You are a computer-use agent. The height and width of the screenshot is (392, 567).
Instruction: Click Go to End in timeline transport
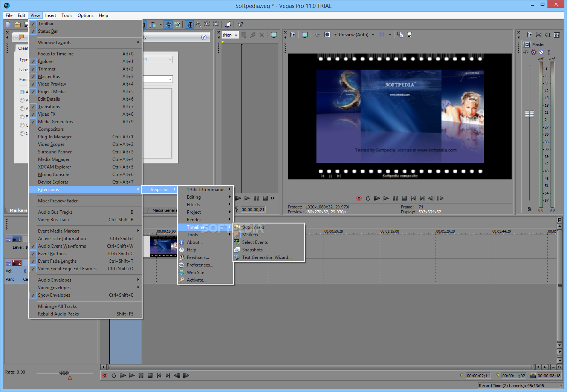[x=168, y=375]
